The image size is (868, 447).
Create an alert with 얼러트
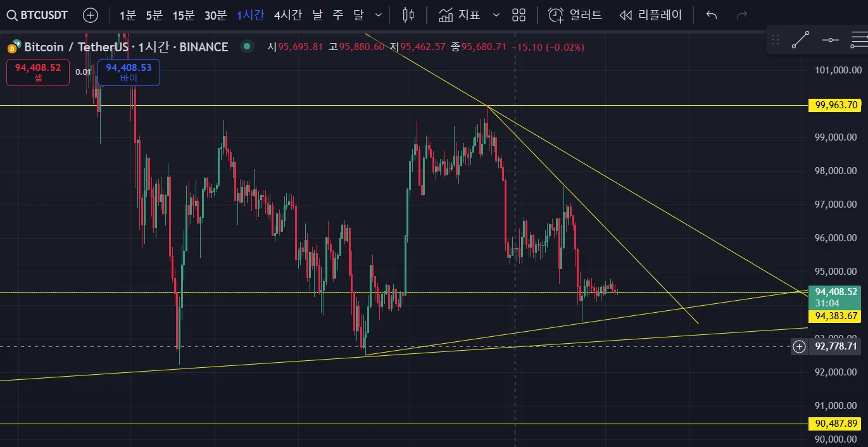pyautogui.click(x=575, y=15)
